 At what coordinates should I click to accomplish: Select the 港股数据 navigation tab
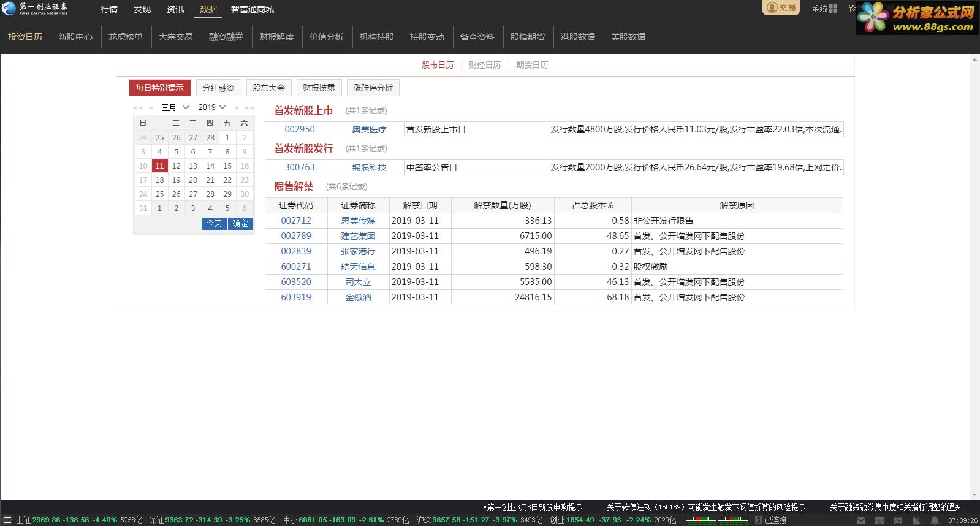point(578,37)
